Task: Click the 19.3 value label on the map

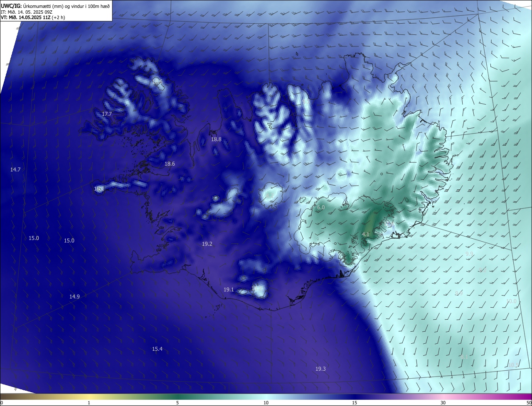Action: 320,369
